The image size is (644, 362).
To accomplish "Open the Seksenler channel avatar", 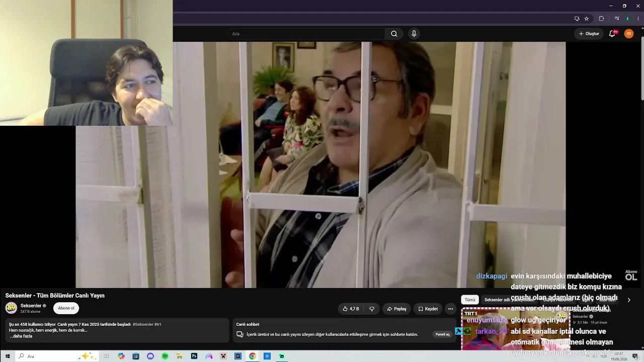I will click(x=11, y=308).
